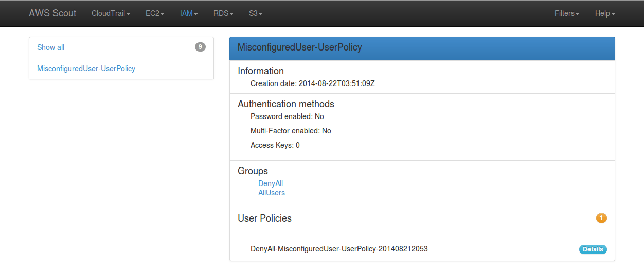Open the Filters dropdown
This screenshot has height=269, width=644.
tap(567, 13)
